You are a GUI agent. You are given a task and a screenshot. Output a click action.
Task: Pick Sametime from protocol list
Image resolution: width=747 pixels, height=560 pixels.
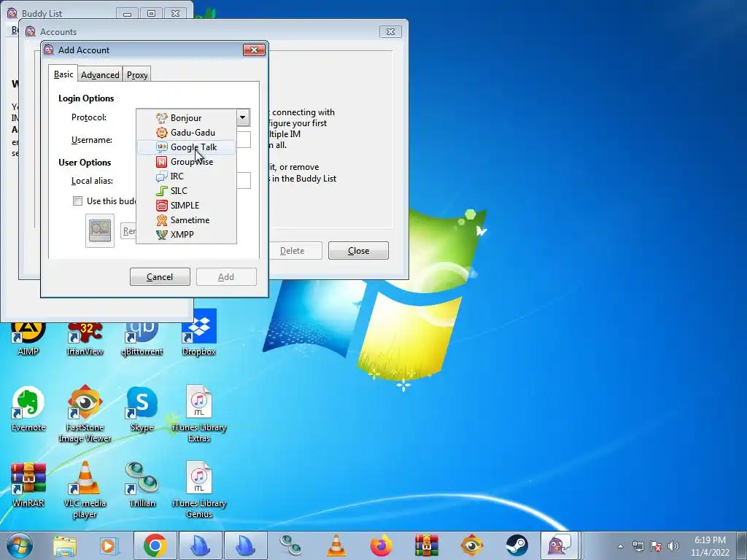186,220
